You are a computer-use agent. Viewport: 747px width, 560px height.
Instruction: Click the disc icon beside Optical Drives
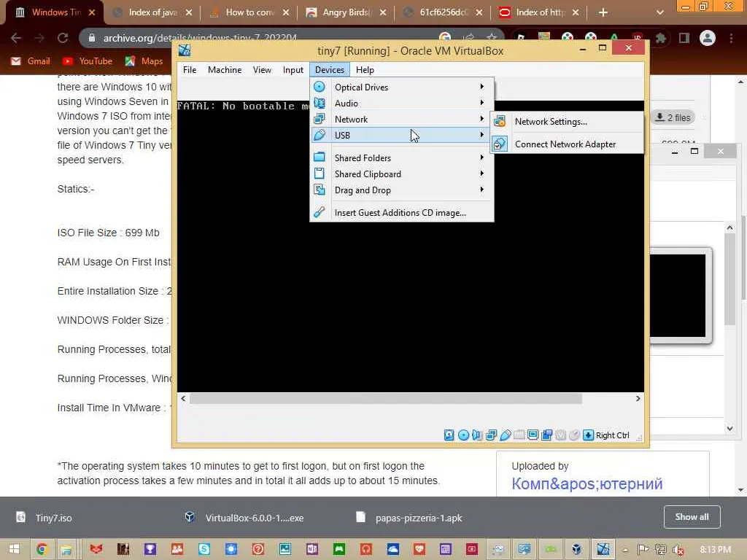click(320, 87)
